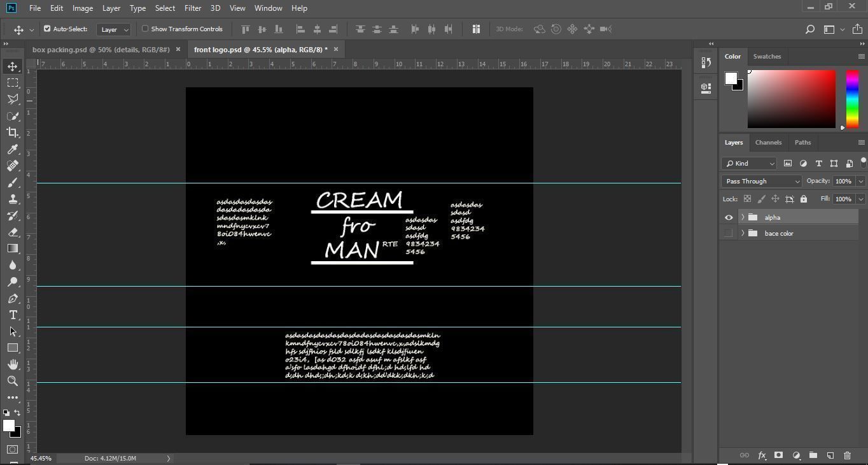Create a new adjustment layer
The height and width of the screenshot is (465, 868).
coord(796,455)
